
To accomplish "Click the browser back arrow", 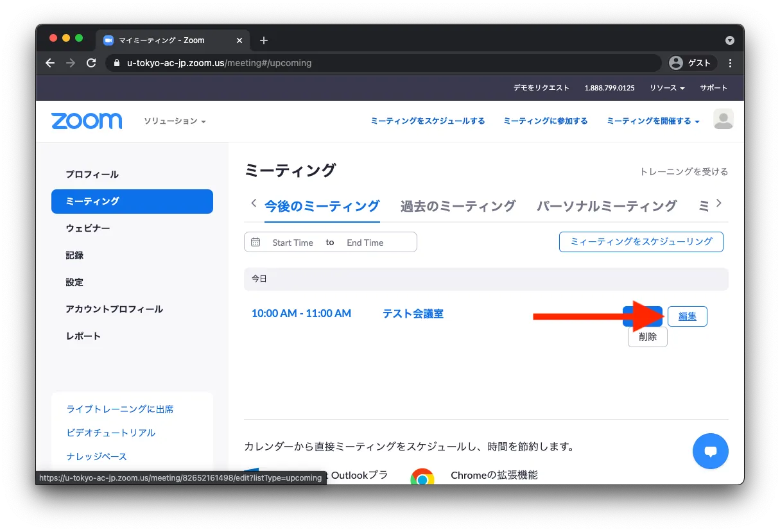I will (x=50, y=63).
